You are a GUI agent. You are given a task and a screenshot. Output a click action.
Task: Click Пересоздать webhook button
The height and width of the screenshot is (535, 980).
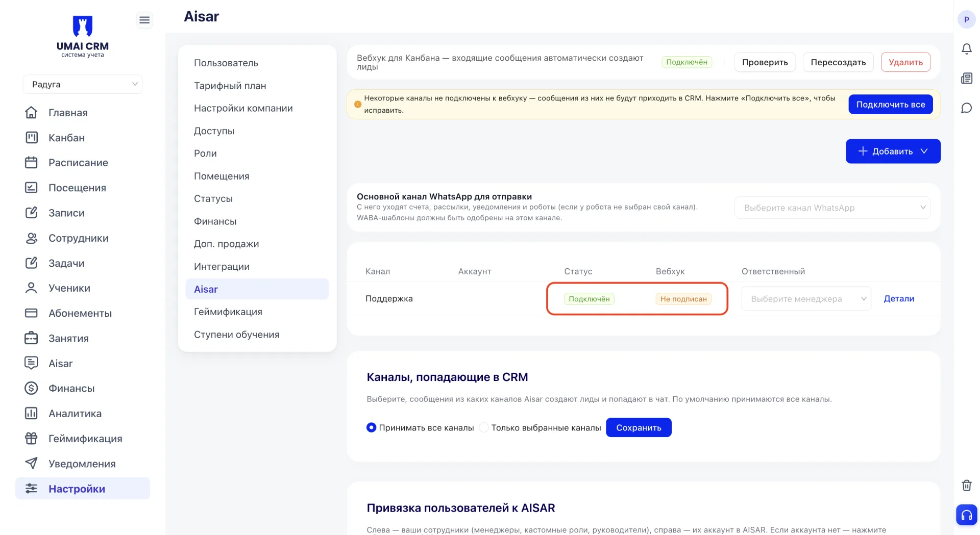[838, 62]
